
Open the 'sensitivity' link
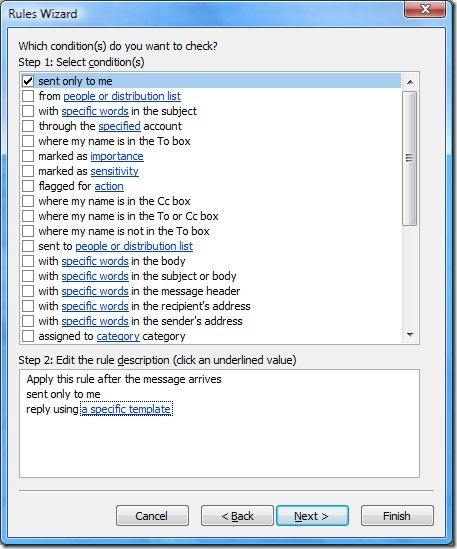115,171
